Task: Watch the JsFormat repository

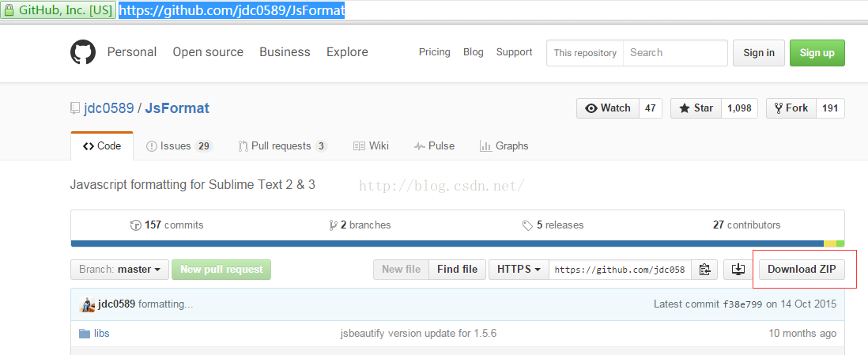Action: (x=608, y=108)
